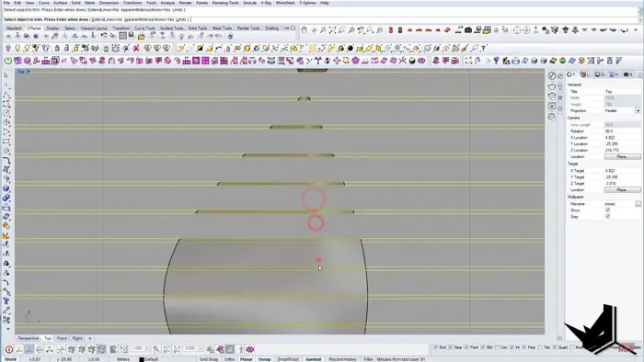Click the camera render icon
The width and height of the screenshot is (644, 362).
click(x=468, y=30)
